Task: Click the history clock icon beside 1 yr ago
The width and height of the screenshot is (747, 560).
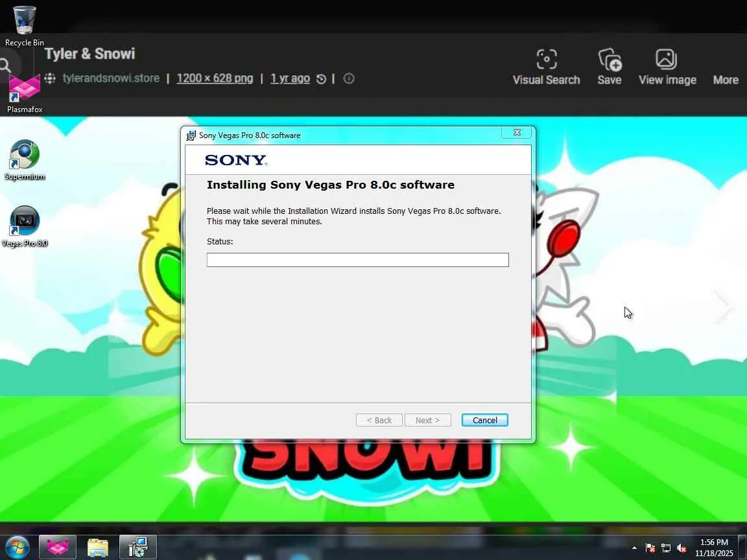Action: (x=322, y=78)
